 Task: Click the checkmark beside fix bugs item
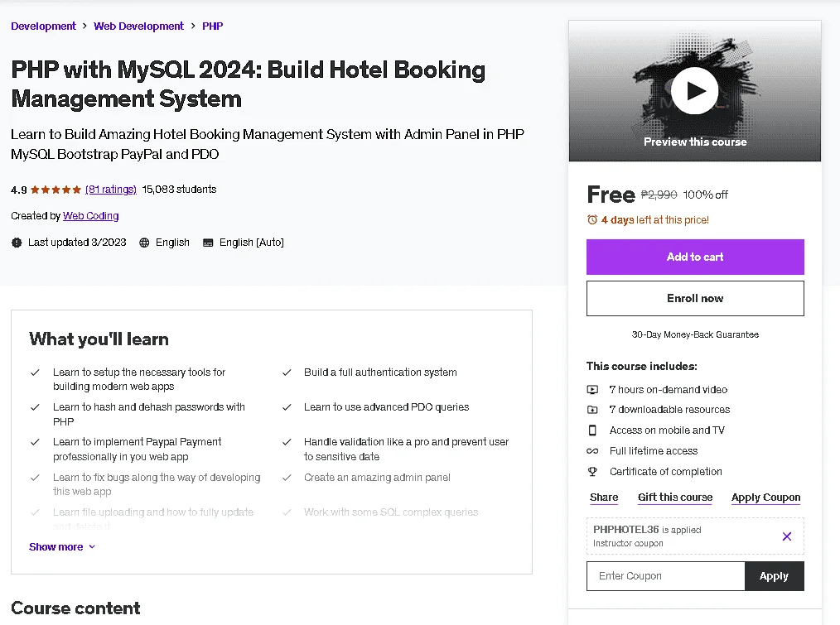point(35,477)
